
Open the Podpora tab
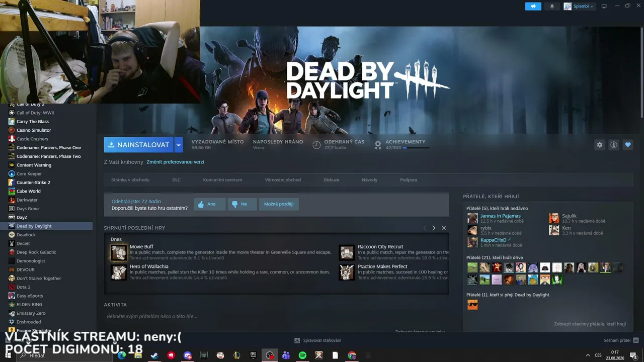pos(409,179)
